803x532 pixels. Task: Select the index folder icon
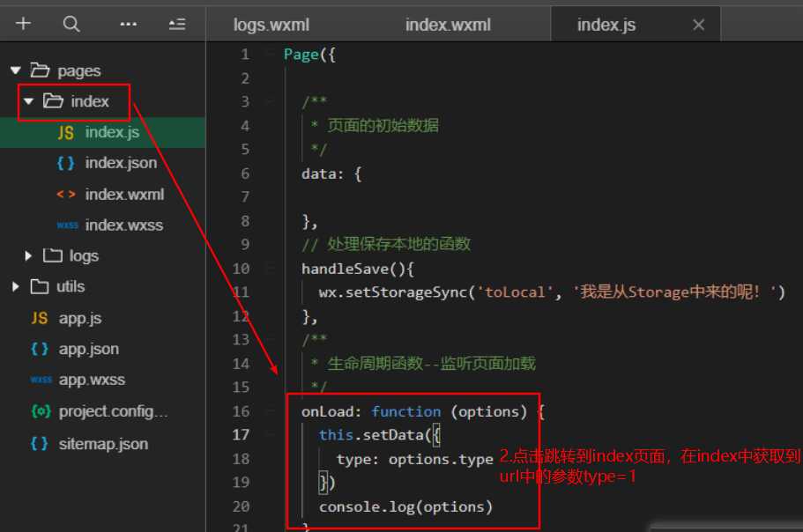point(53,100)
